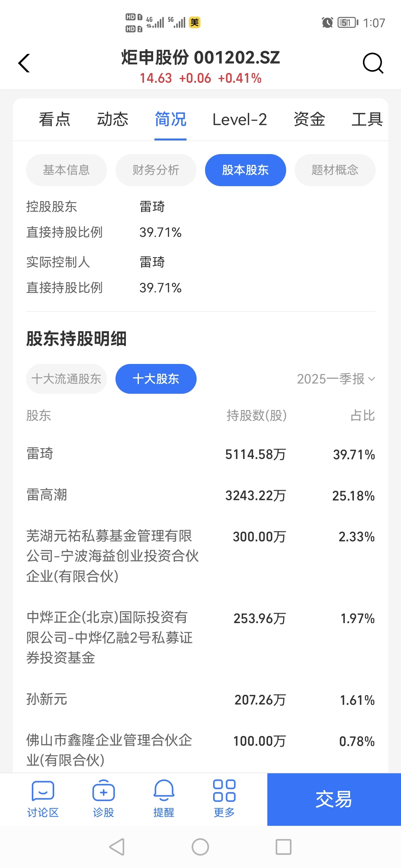Open the 讨论区 discussion icon
This screenshot has width=401, height=868.
[43, 799]
